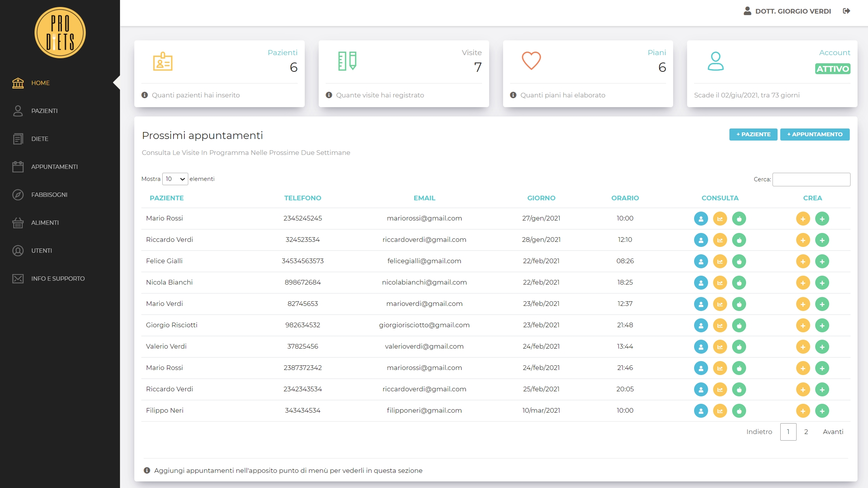Go to previous page with Indietro
Viewport: 868px width, 488px height.
(x=759, y=432)
